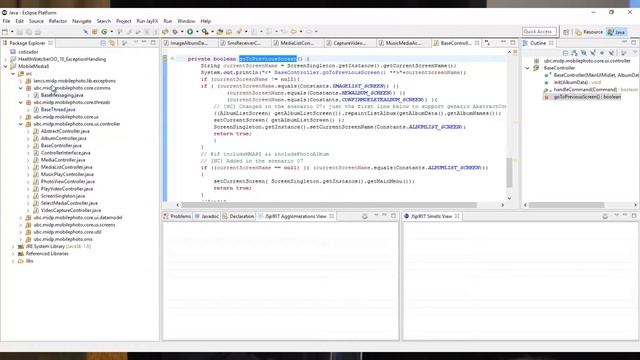This screenshot has height=360, width=640.
Task: Open the Navigate menu
Action: click(x=82, y=21)
